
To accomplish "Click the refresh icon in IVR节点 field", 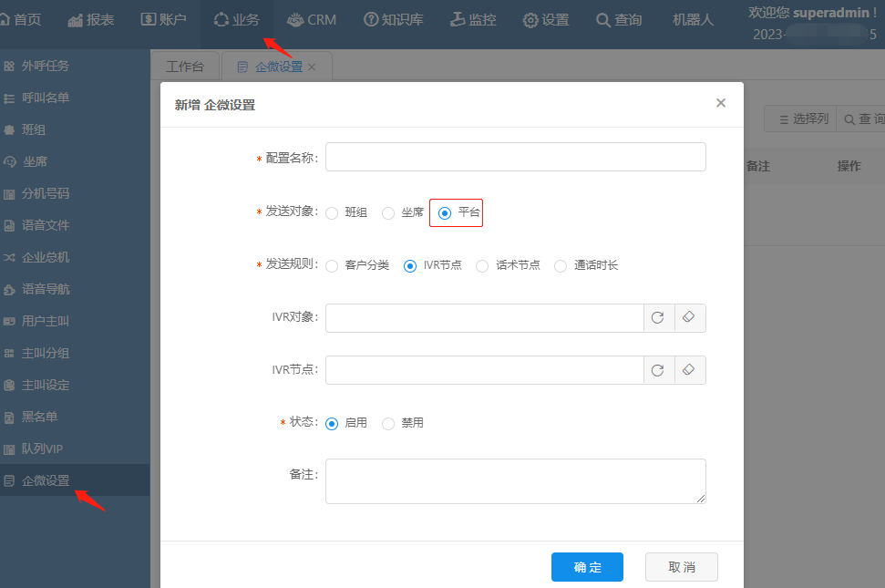I will tap(657, 370).
